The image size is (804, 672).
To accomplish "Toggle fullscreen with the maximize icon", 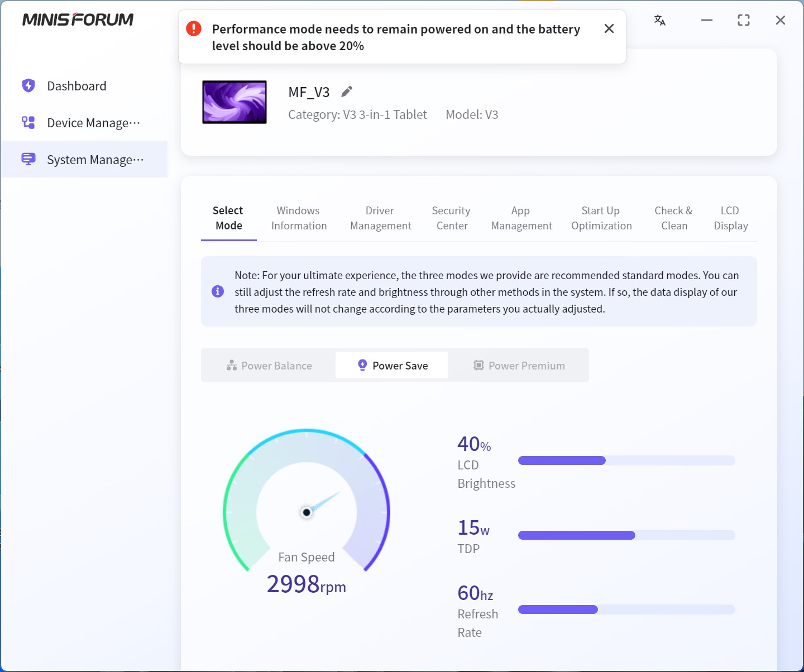I will (744, 21).
